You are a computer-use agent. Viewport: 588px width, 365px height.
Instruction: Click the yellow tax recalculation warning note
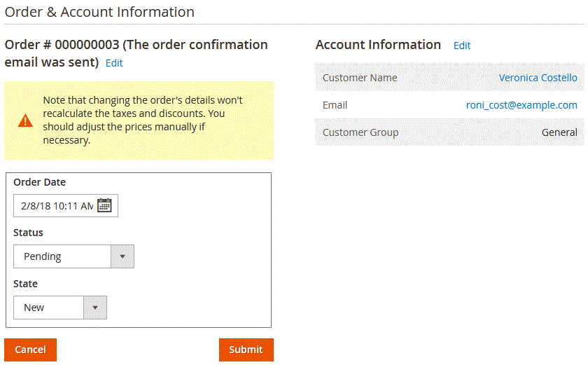(x=139, y=120)
